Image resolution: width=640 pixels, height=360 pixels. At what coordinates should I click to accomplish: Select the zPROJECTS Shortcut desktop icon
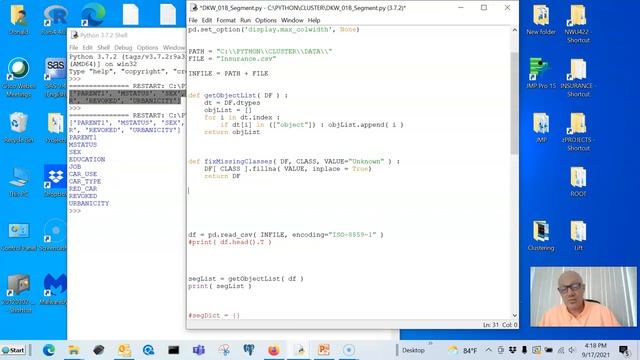[578, 131]
